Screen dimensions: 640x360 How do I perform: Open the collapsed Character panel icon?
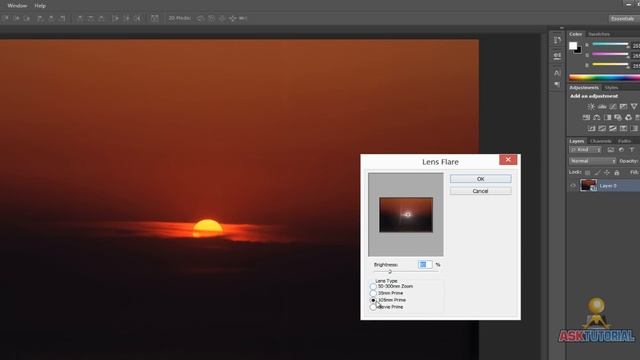[557, 73]
